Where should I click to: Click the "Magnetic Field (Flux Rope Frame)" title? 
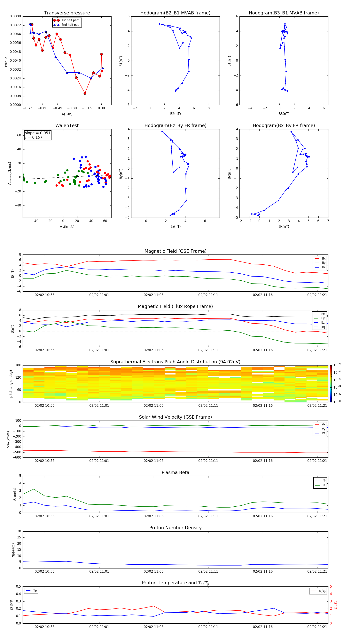pos(175,307)
